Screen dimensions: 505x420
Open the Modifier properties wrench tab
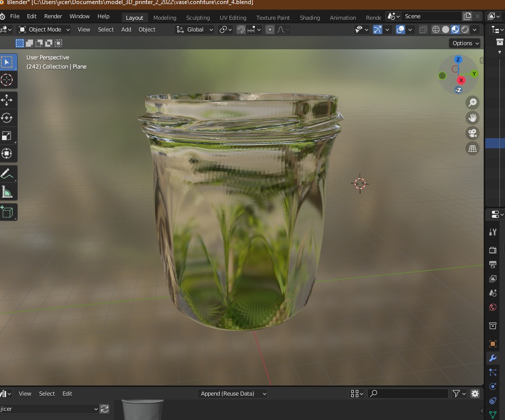click(492, 358)
